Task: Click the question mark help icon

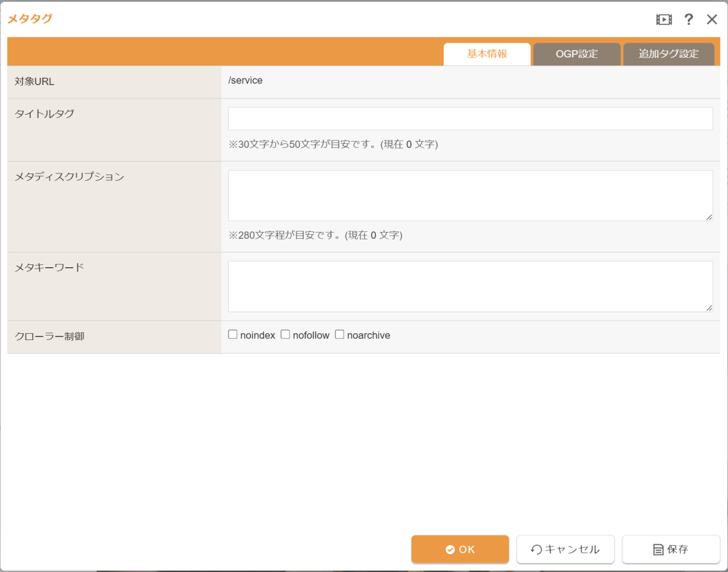Action: tap(689, 19)
